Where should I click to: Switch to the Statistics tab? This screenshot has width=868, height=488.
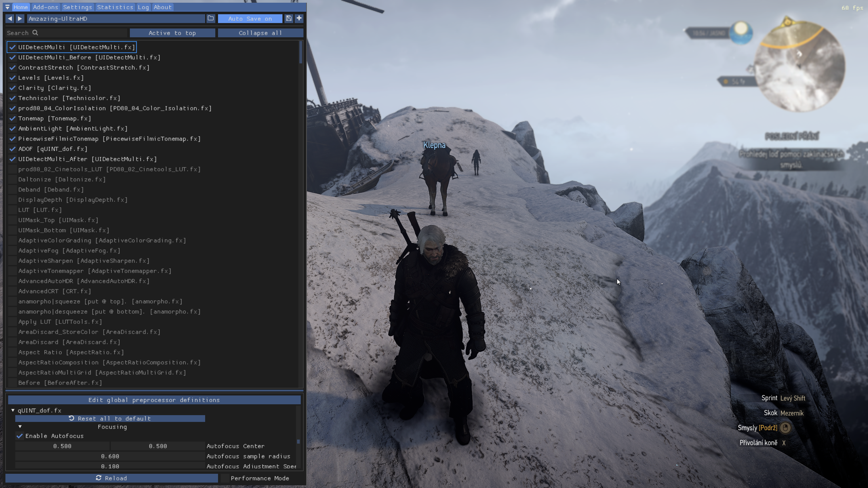pyautogui.click(x=115, y=7)
